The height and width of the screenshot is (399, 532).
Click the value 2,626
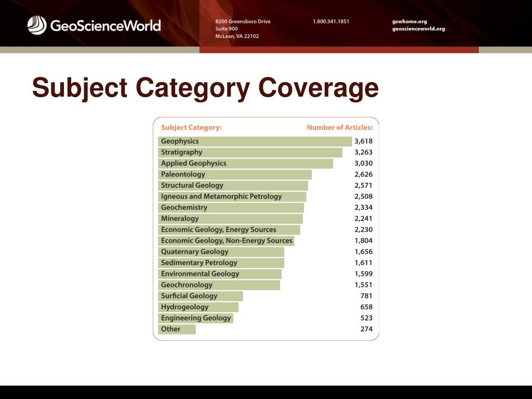363,175
